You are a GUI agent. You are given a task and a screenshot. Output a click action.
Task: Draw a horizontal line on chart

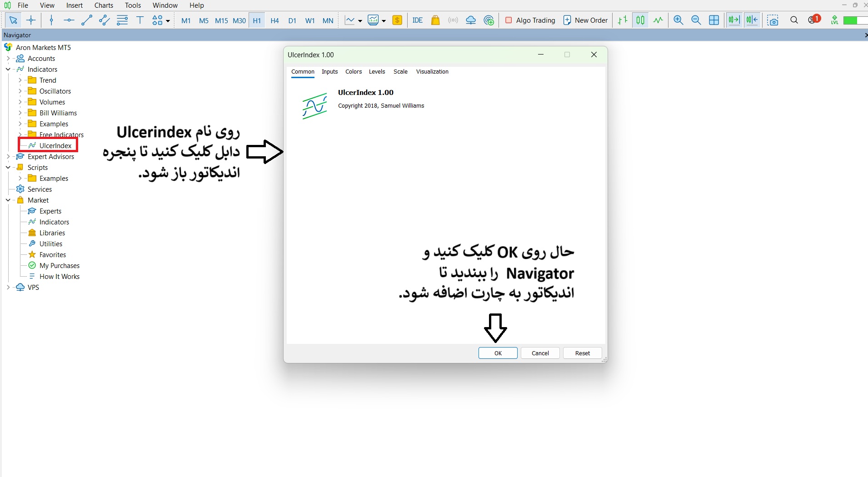coord(69,20)
